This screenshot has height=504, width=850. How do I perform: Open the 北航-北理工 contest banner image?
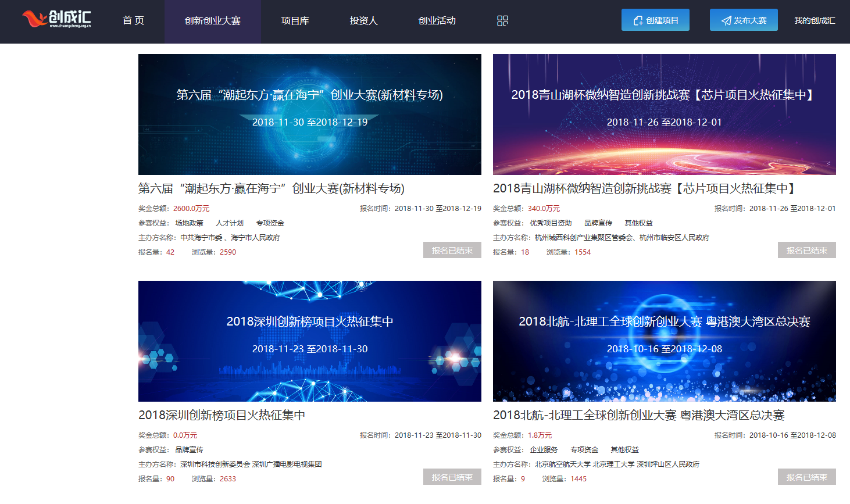[x=664, y=341]
